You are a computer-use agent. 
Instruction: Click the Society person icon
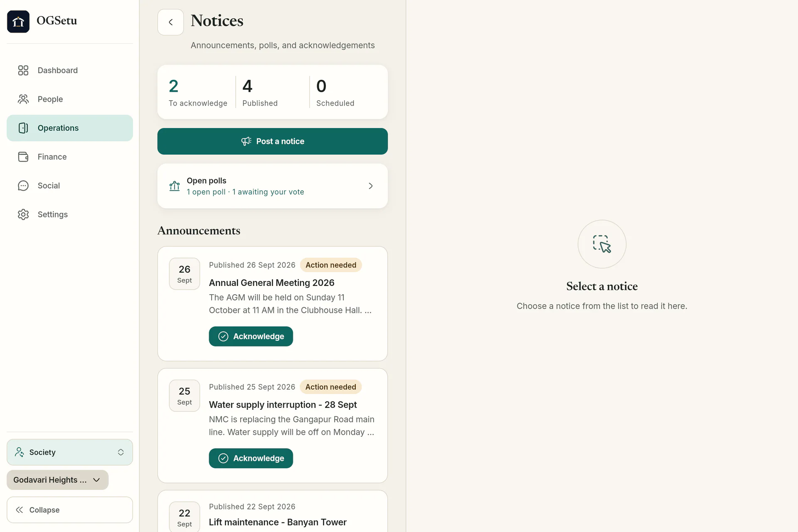19,452
